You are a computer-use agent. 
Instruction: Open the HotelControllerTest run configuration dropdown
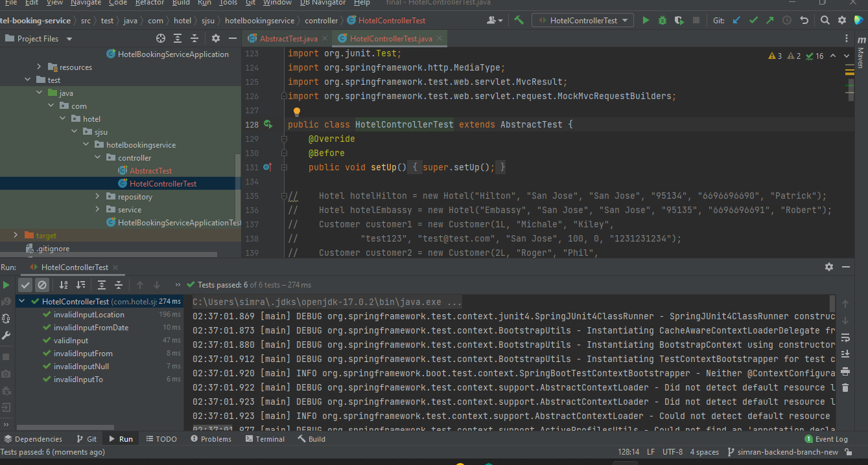coord(582,20)
